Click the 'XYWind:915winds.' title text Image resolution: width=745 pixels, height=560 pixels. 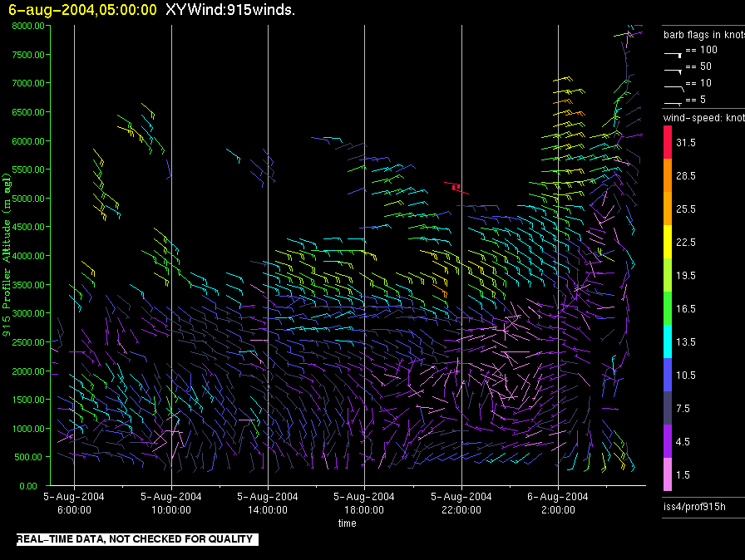[x=230, y=9]
